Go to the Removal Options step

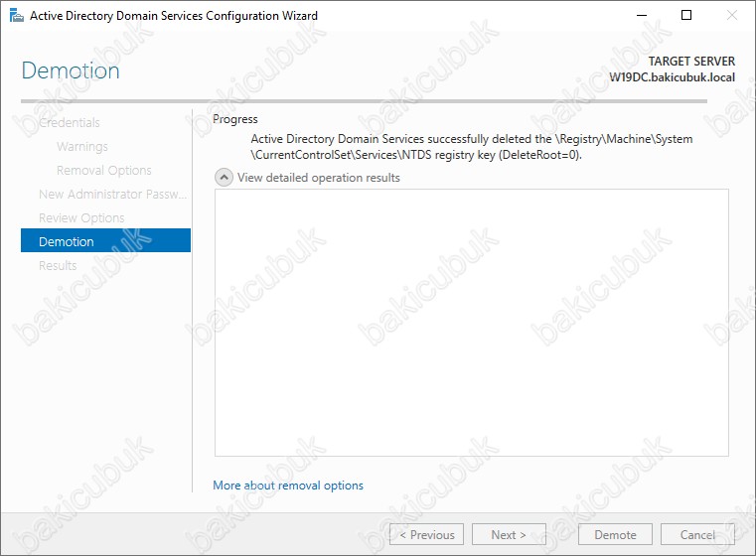104,171
